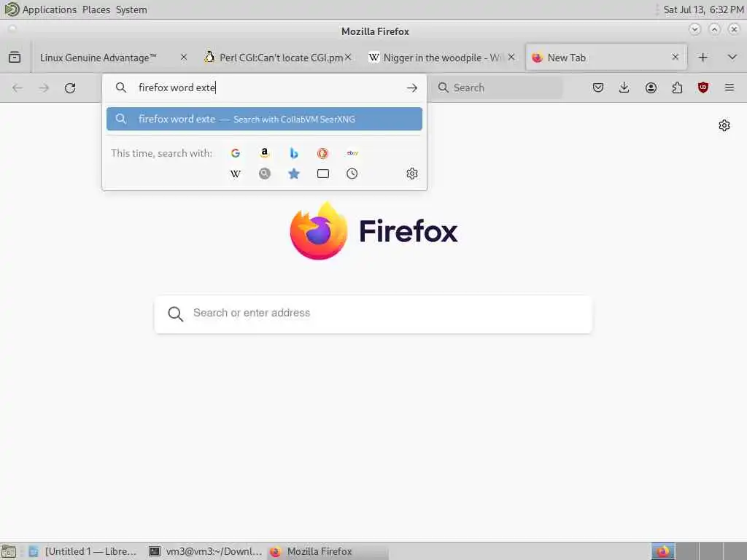The width and height of the screenshot is (747, 560).
Task: Search open tabs via the tab icon
Action: click(x=323, y=174)
